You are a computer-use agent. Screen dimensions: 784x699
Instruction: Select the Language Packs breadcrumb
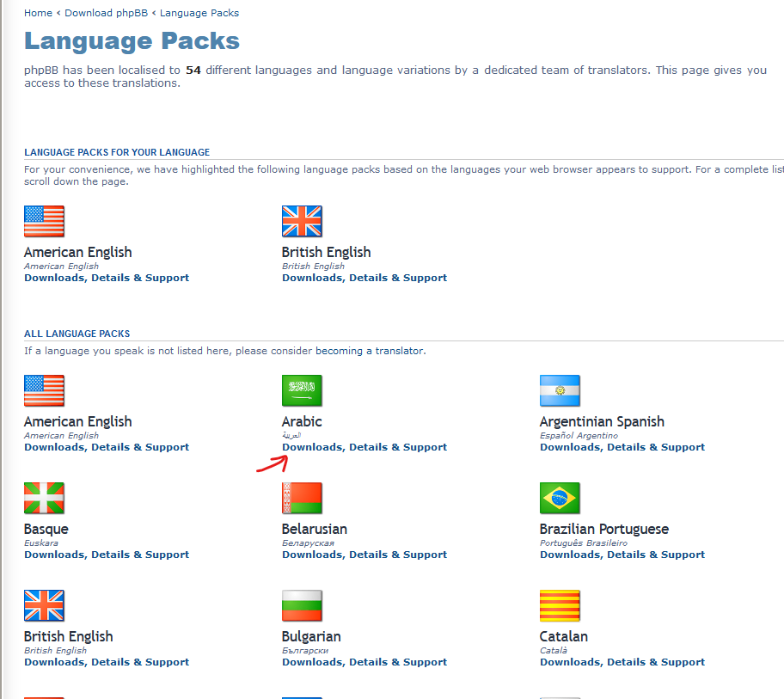(199, 13)
